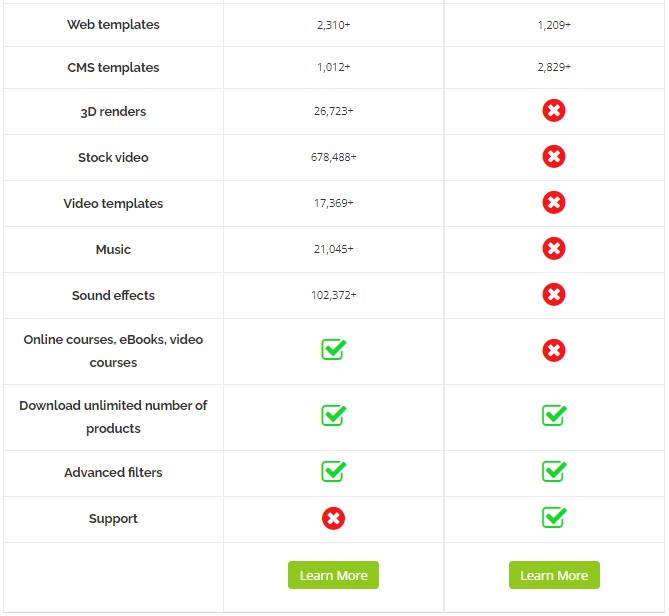
Task: Click first-column check for Advanced filters
Action: pos(333,471)
